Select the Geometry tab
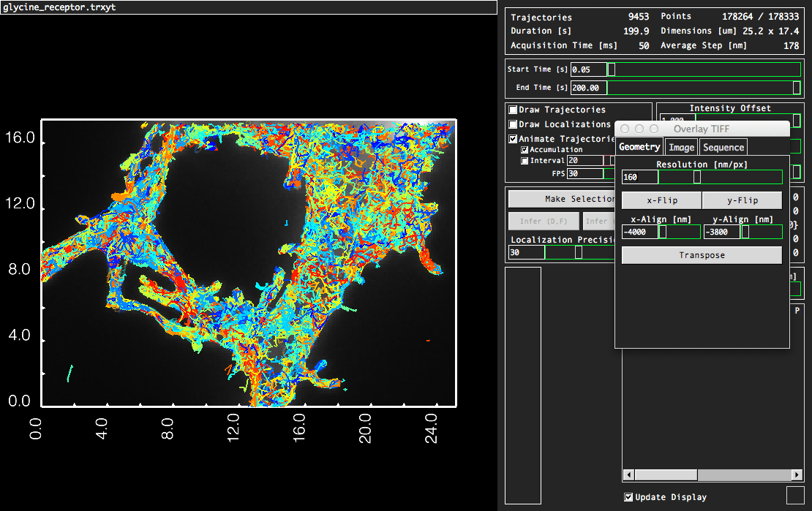This screenshot has height=511, width=812. click(x=639, y=146)
